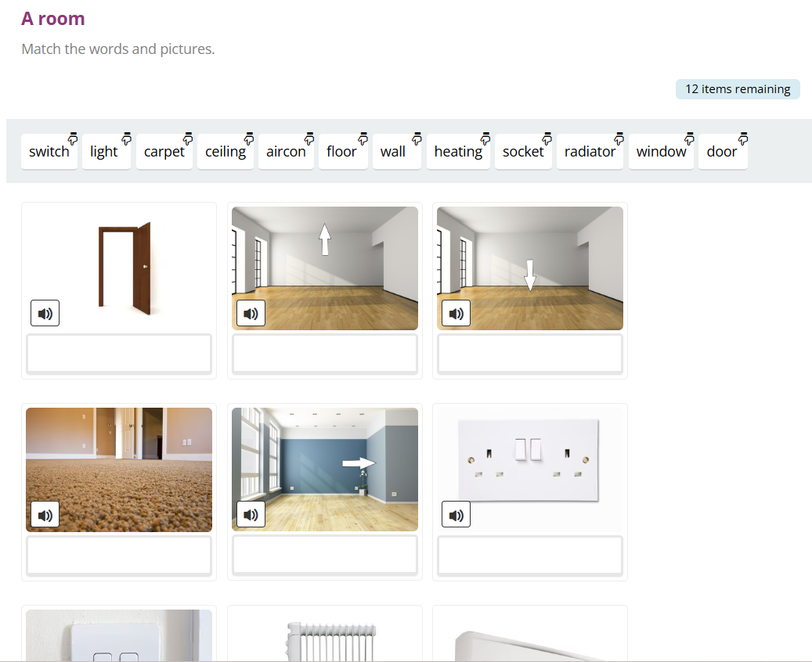Select the 'carpet' word tile
812x662 pixels.
[164, 152]
